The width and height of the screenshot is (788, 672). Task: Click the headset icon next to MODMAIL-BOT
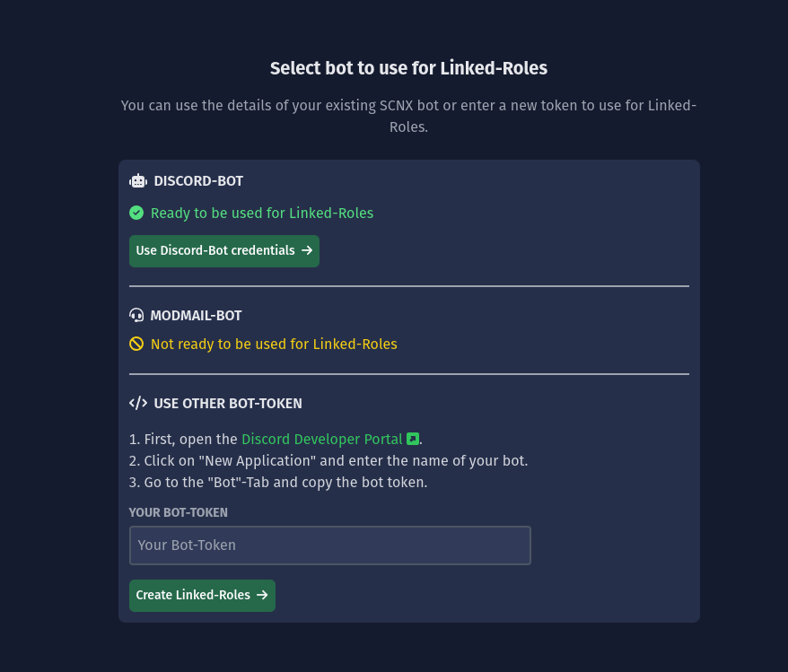[x=136, y=315]
